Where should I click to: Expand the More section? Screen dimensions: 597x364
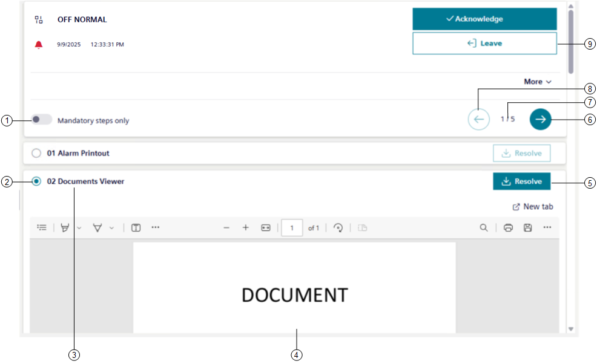click(x=538, y=82)
